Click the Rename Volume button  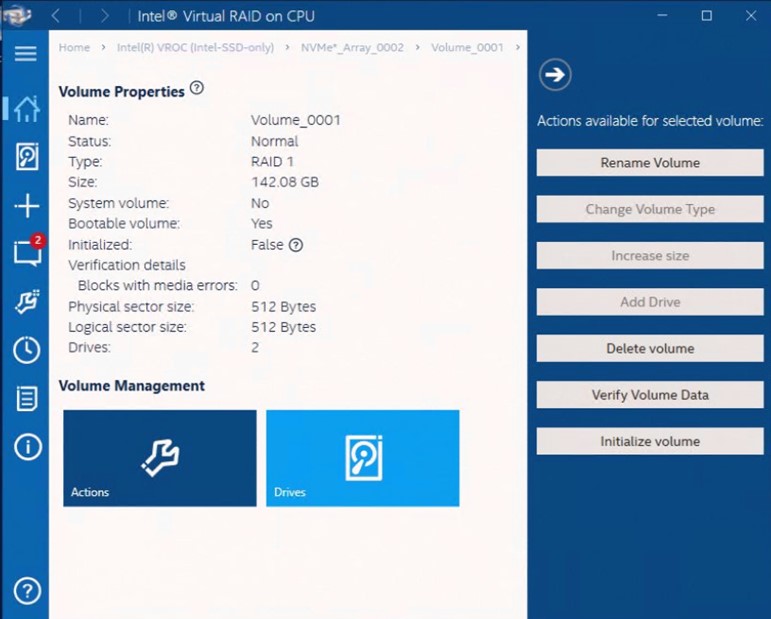tap(650, 163)
